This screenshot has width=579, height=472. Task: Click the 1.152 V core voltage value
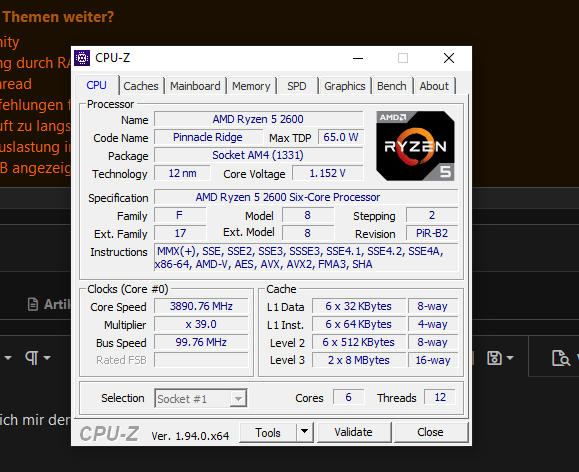coord(328,173)
